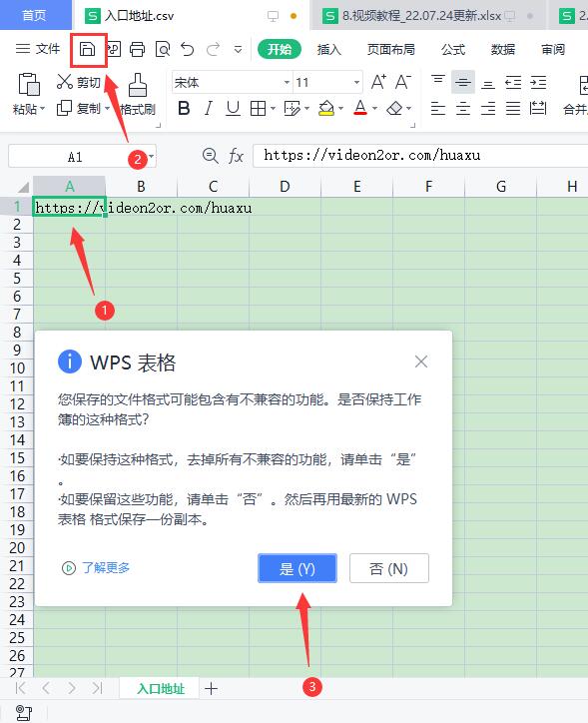Toggle Underline formatting
This screenshot has height=723, width=588.
click(x=233, y=109)
